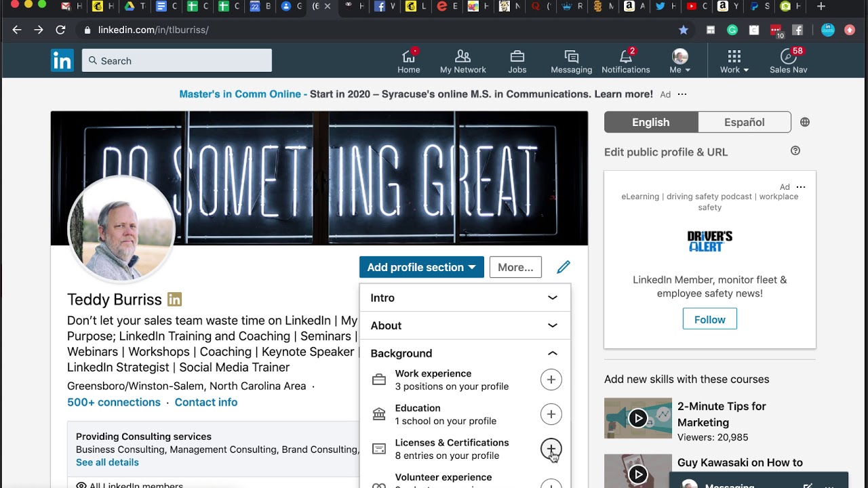
Task: Open the Work apps dropdown
Action: pyautogui.click(x=734, y=60)
